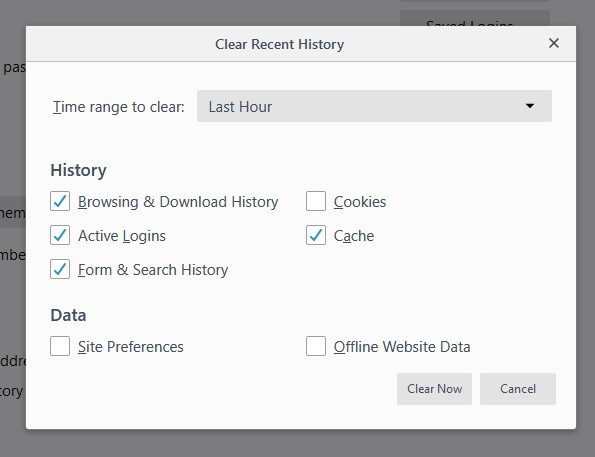Uncheck the Active Logins checkbox
The image size is (595, 457).
(60, 235)
